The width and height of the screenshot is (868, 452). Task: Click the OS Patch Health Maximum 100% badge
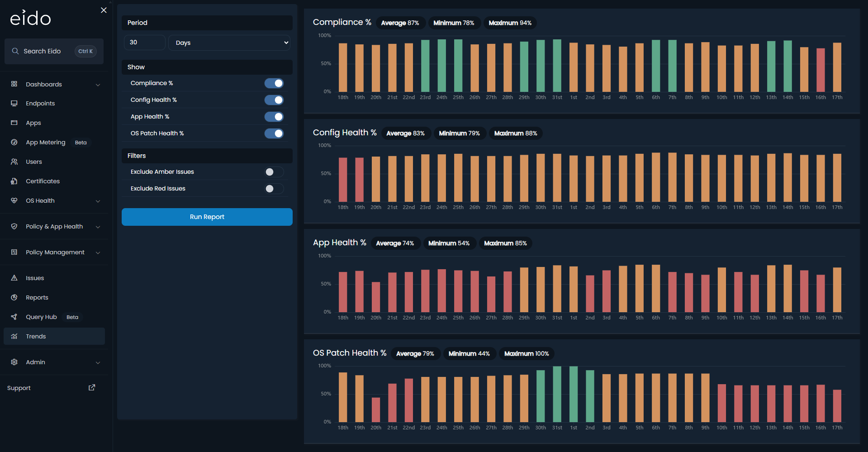(x=526, y=354)
